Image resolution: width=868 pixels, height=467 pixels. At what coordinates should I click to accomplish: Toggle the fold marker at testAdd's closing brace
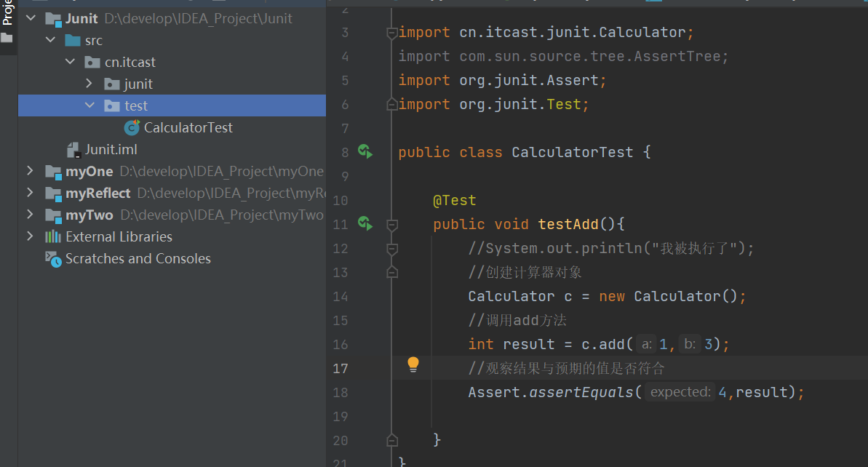coord(392,440)
